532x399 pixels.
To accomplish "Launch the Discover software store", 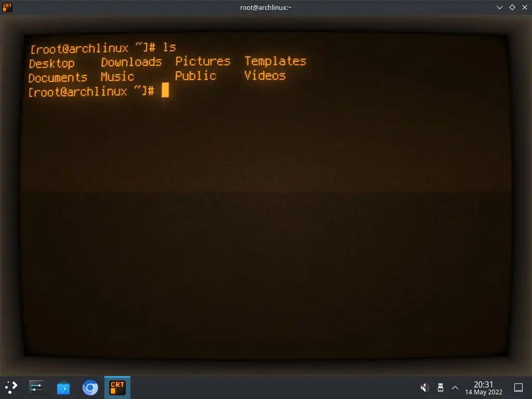I will pyautogui.click(x=63, y=388).
